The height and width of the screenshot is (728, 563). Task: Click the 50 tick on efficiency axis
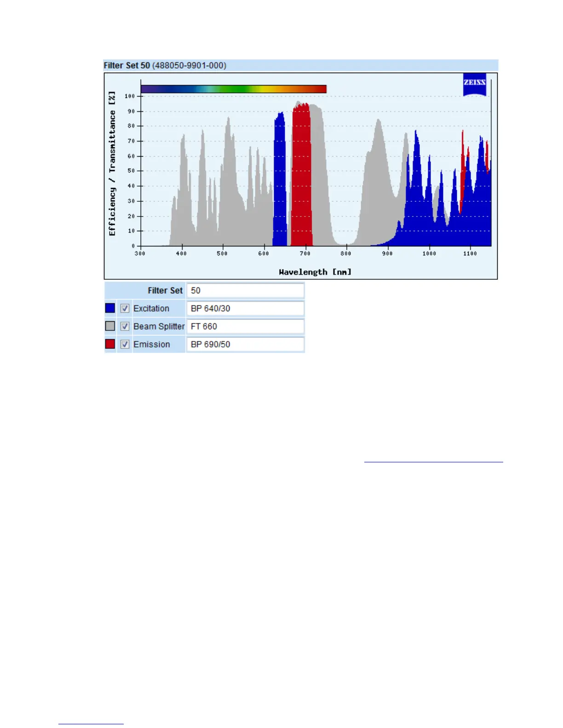[x=131, y=171]
